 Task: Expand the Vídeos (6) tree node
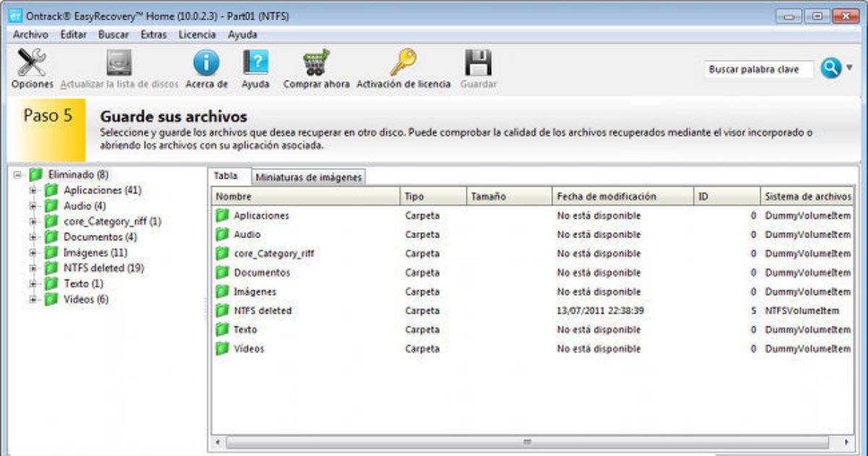[33, 299]
